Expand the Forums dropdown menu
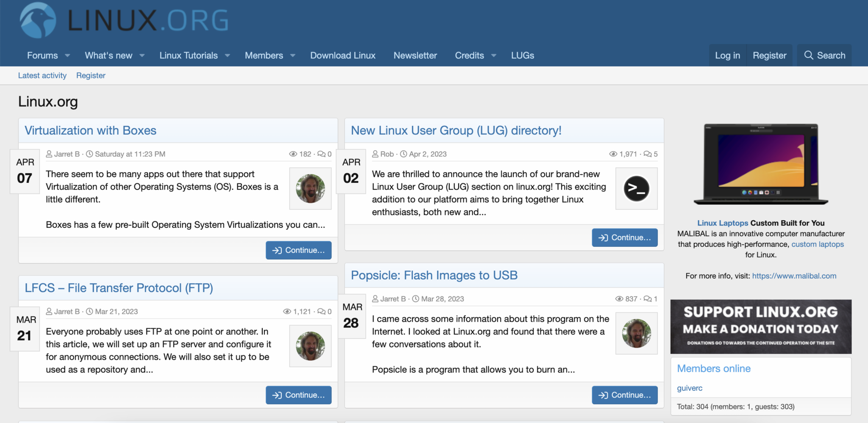Viewport: 868px width, 423px height. (68, 55)
